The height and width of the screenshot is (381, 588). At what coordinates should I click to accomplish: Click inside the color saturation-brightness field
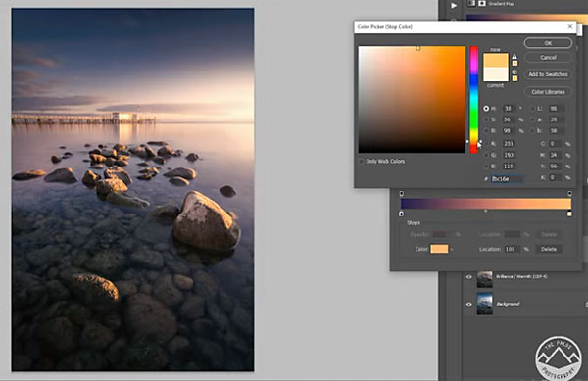point(412,99)
